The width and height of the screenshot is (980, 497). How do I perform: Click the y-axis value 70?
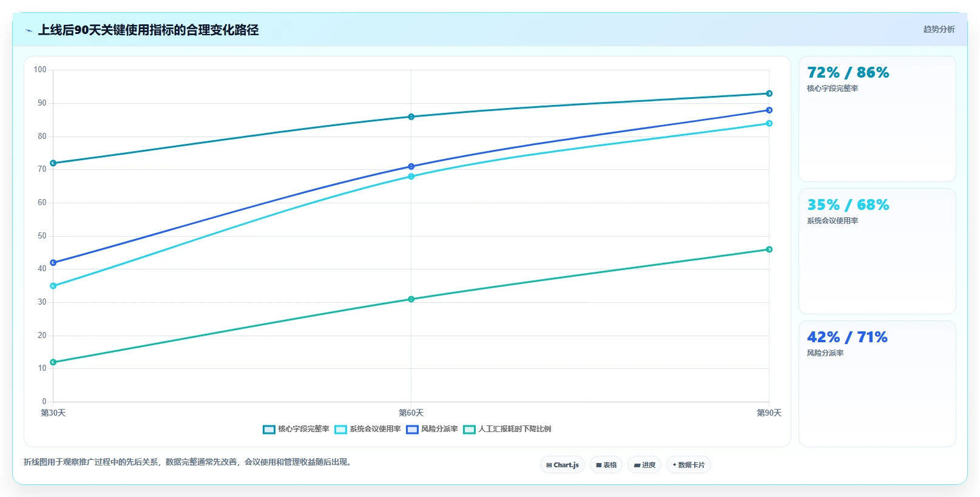42,169
